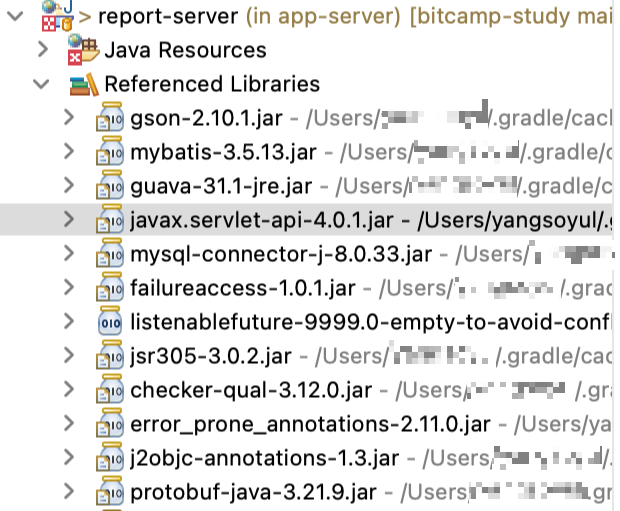Screen dimensions: 620x511
Task: Click the Referenced Libraries books icon
Action: [84, 84]
